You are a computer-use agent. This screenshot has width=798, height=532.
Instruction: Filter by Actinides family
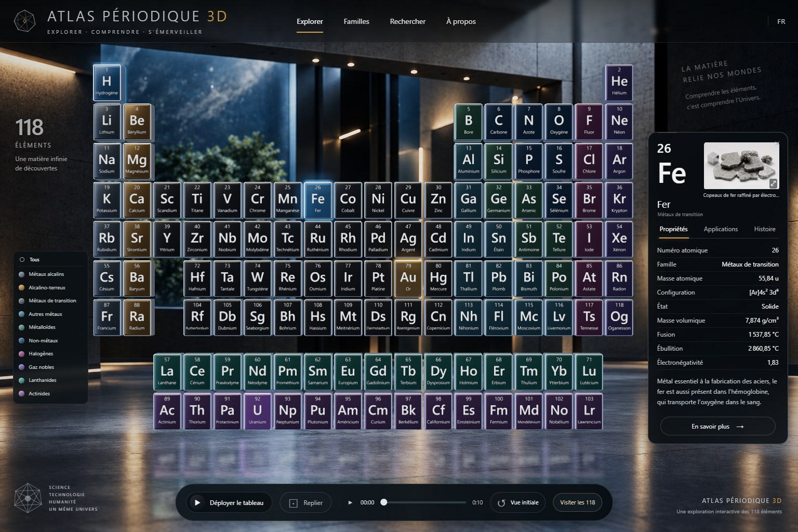[50, 394]
